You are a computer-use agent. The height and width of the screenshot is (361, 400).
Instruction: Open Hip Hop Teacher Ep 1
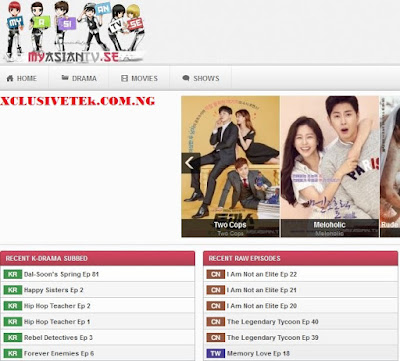click(x=57, y=322)
